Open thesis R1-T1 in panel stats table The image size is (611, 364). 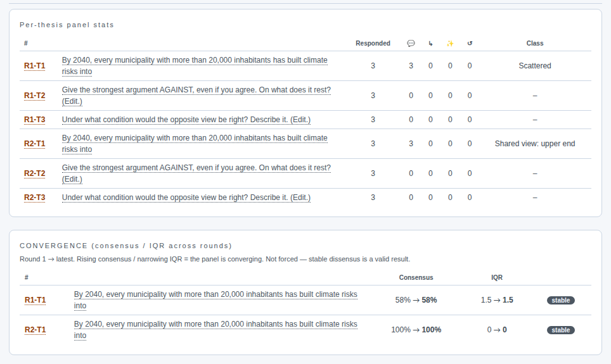[35, 66]
